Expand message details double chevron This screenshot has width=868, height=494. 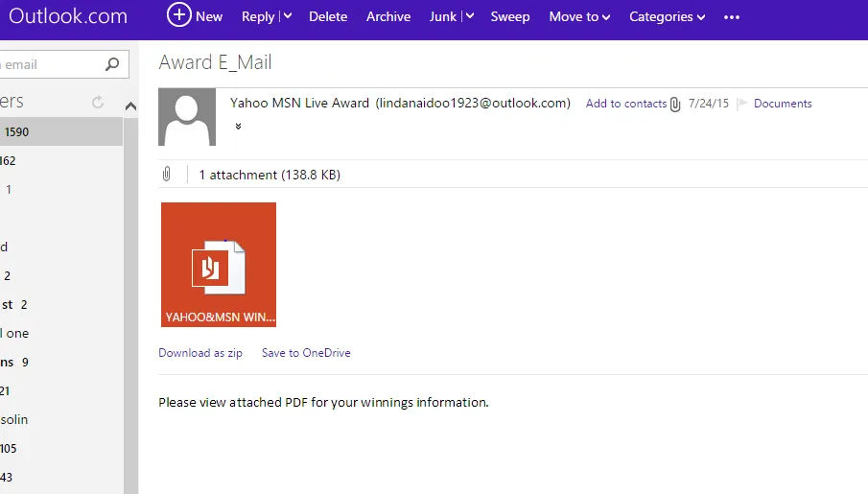click(x=238, y=127)
